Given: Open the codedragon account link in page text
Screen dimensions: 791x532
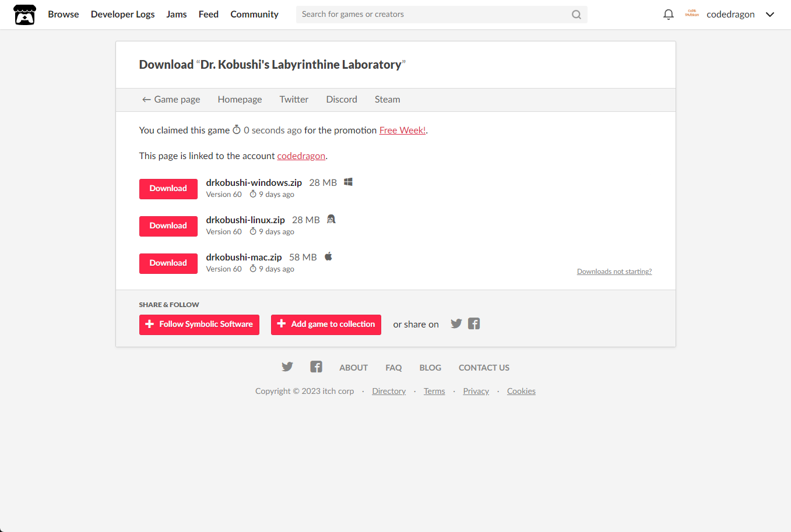Looking at the screenshot, I should [301, 156].
